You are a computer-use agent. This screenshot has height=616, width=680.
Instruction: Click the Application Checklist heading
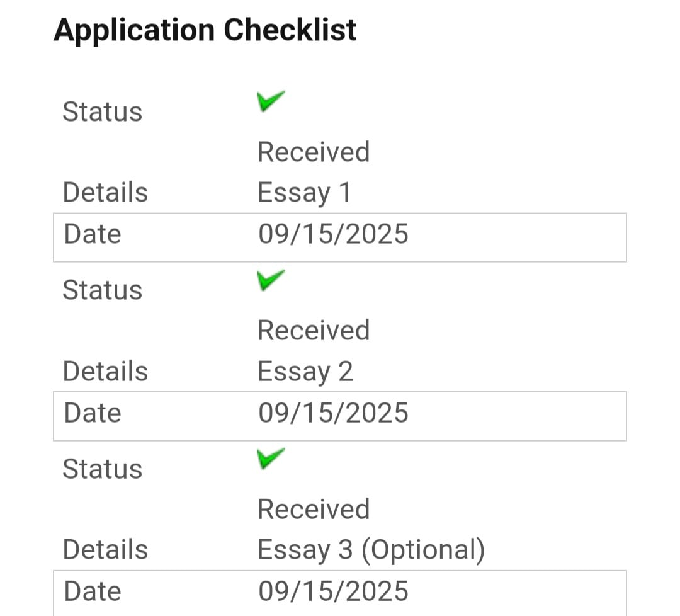click(x=205, y=30)
